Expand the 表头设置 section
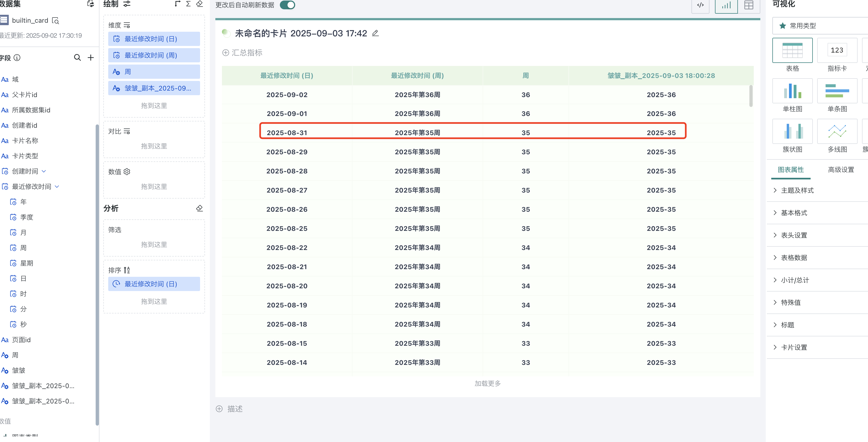 pyautogui.click(x=794, y=235)
